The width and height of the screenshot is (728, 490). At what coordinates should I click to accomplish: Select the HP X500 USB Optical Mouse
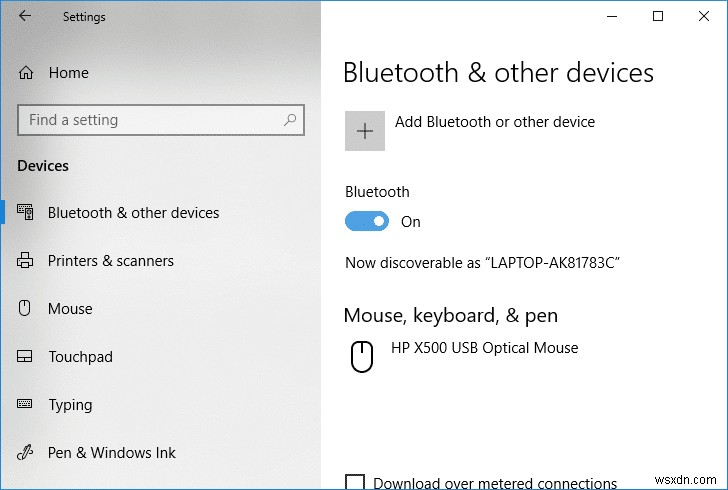[484, 348]
